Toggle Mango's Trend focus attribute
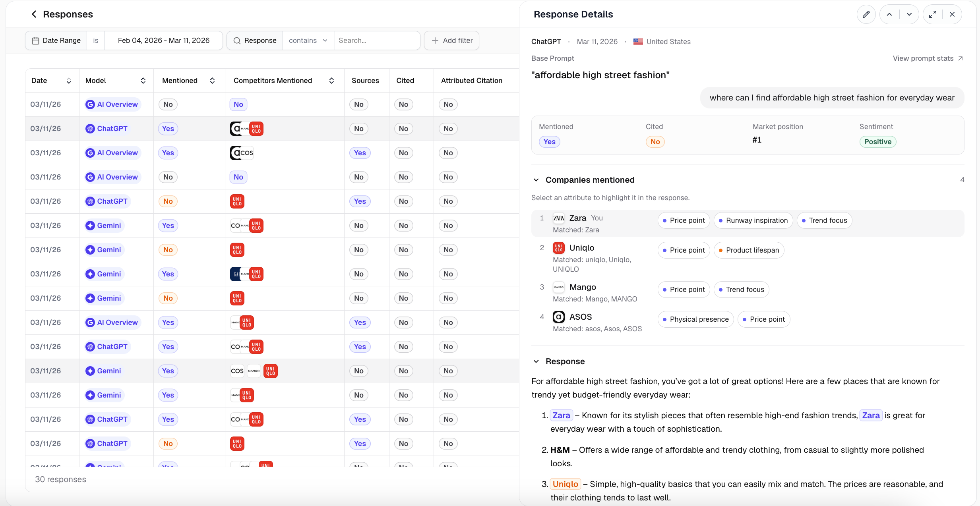This screenshot has width=980, height=506. pyautogui.click(x=741, y=290)
